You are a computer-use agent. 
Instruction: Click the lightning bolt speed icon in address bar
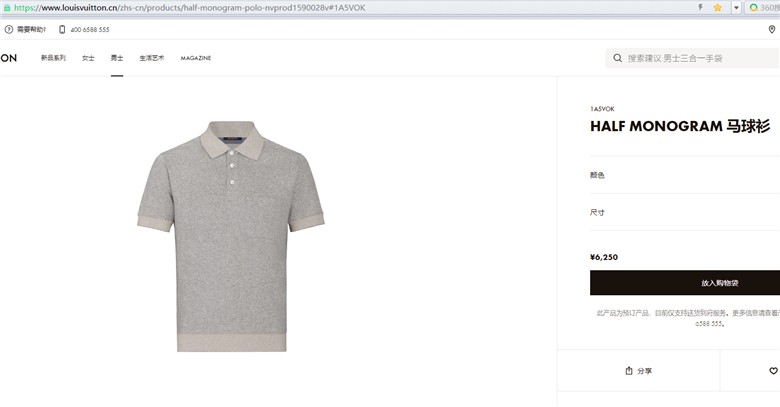pos(700,7)
